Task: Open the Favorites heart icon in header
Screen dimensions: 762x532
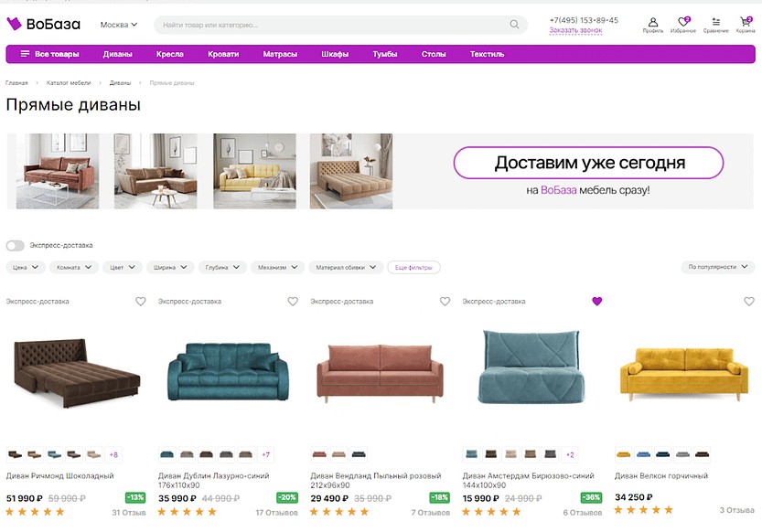Action: pyautogui.click(x=682, y=24)
